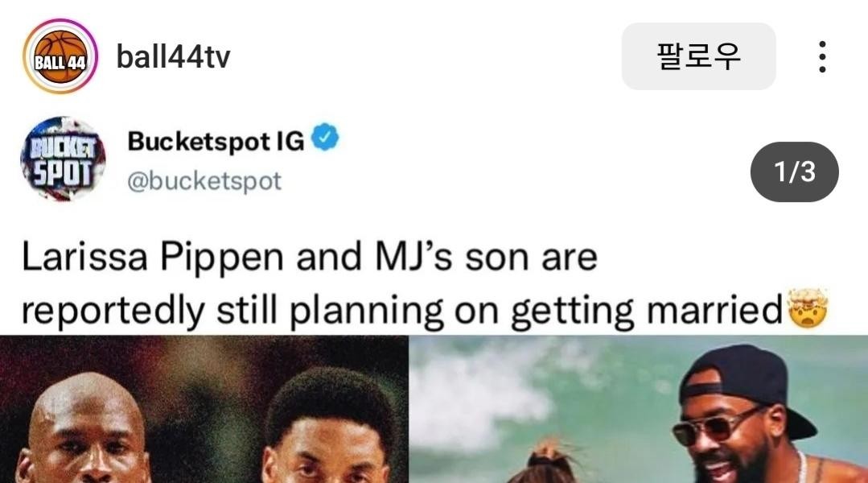This screenshot has width=868, height=483.
Task: Open the ball44tv username profile link
Action: [x=173, y=56]
